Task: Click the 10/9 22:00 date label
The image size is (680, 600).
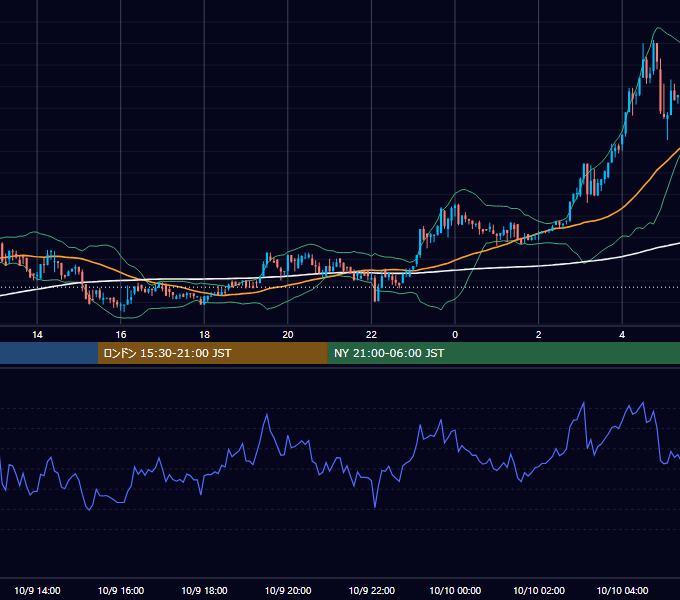Action: (372, 590)
